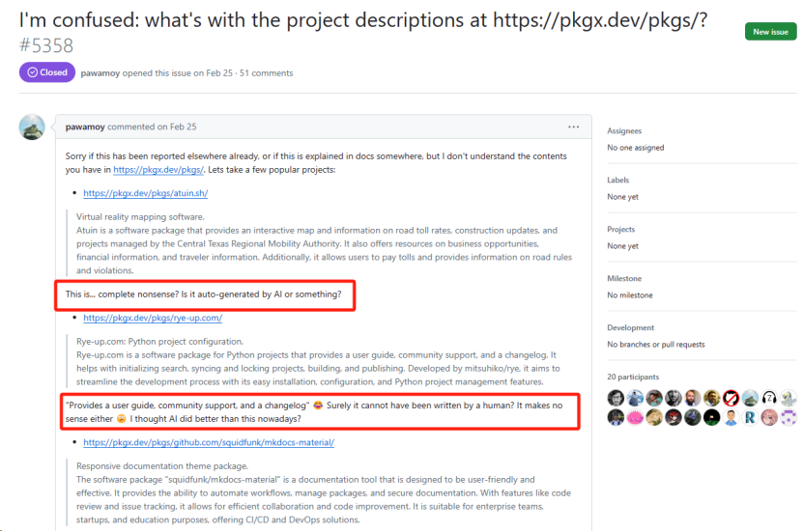Click the leafy camouflage participant avatar
Image resolution: width=803 pixels, height=532 pixels.
click(x=654, y=417)
